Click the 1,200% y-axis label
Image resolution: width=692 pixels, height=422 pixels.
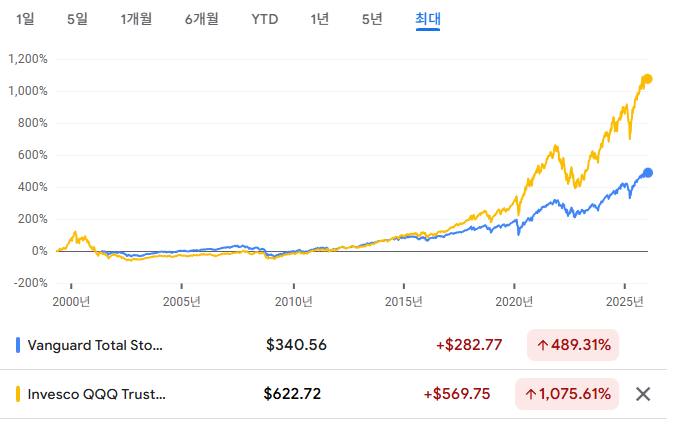28,59
